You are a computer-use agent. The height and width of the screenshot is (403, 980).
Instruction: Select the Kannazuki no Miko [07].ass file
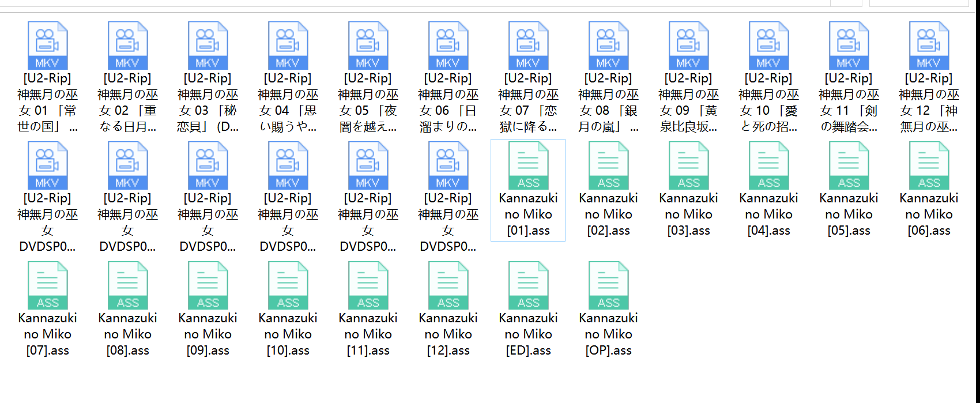[47, 286]
